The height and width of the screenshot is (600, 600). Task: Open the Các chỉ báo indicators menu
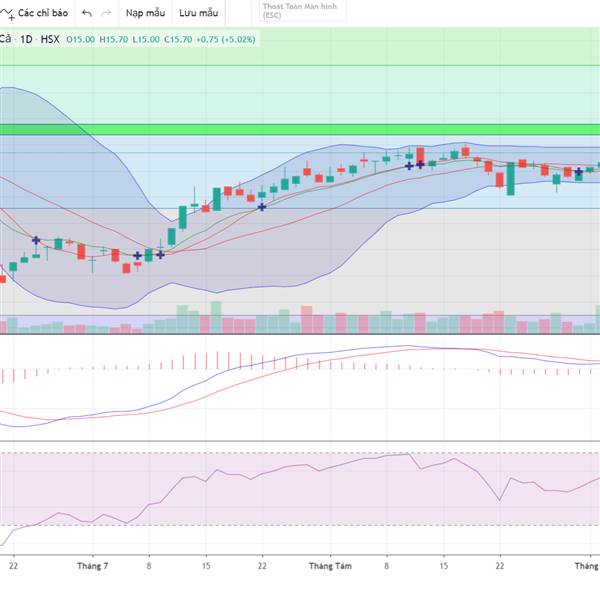[x=35, y=13]
